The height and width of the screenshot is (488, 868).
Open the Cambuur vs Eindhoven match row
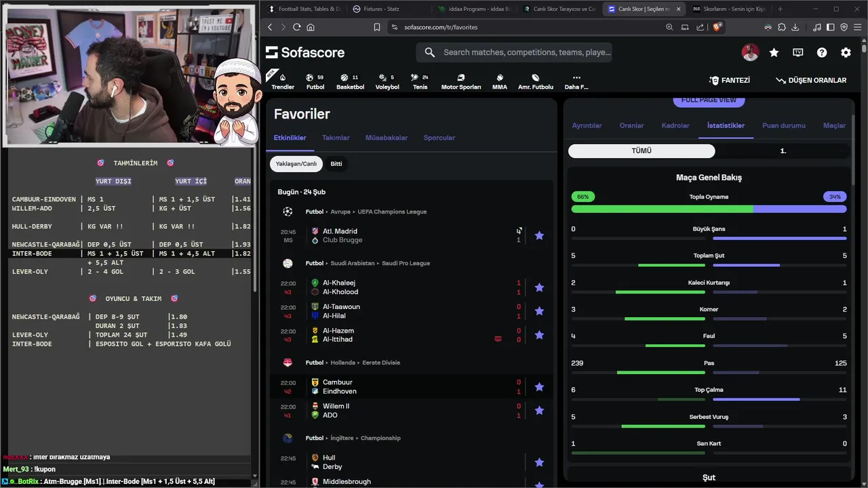point(412,387)
